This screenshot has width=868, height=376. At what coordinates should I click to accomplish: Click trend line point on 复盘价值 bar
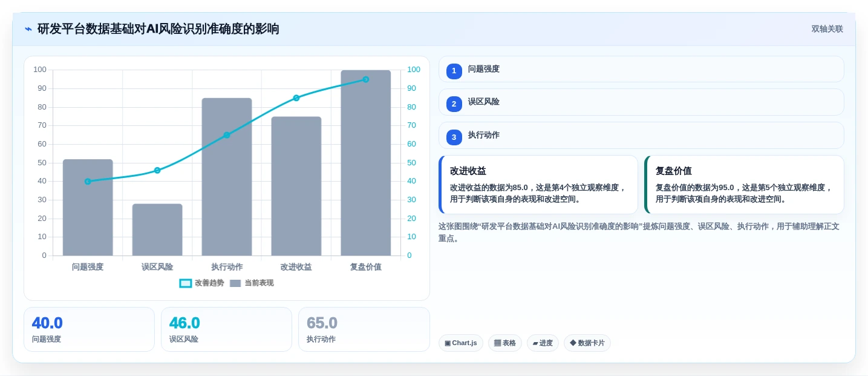pos(366,79)
